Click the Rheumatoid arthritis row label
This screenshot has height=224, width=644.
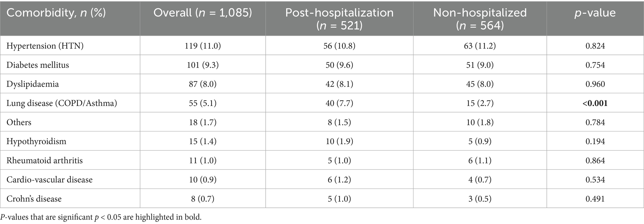(x=45, y=160)
